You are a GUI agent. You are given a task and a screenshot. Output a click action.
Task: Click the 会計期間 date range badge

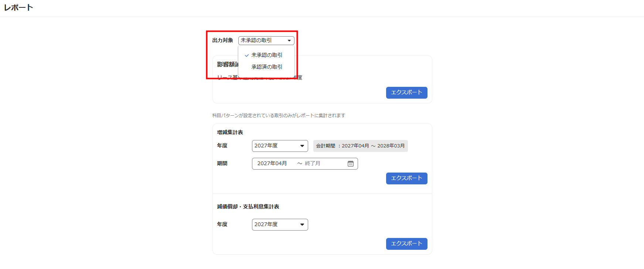(x=360, y=146)
